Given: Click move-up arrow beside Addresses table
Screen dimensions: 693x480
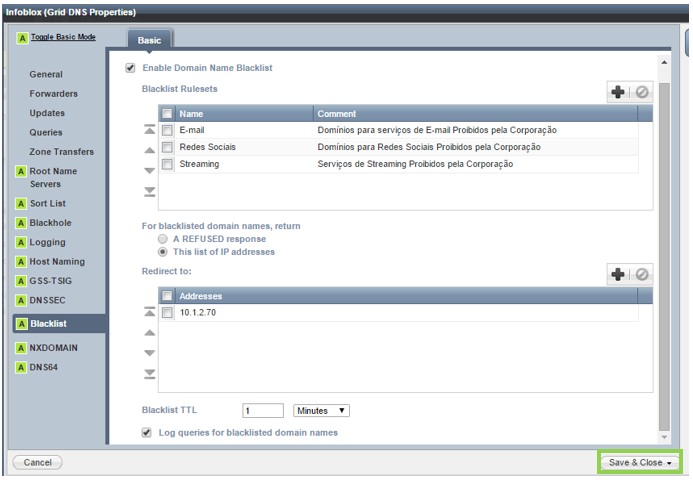Looking at the screenshot, I should point(150,332).
